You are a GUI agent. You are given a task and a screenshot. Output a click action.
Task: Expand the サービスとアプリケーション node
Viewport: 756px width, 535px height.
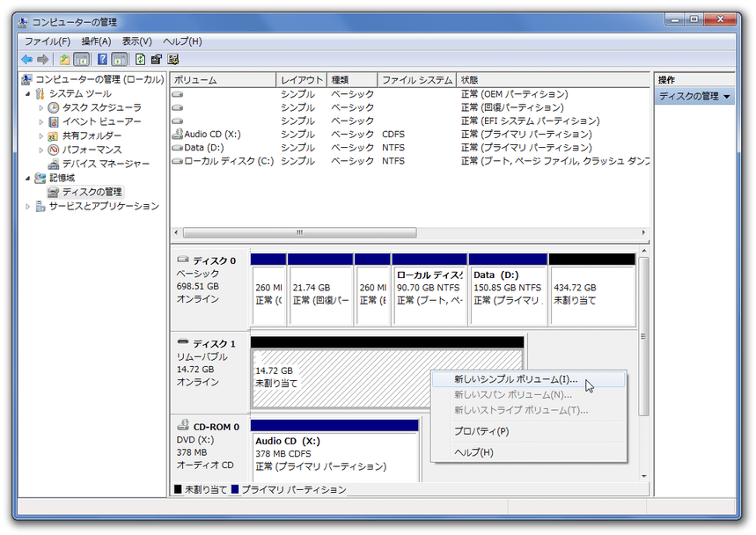click(x=28, y=206)
